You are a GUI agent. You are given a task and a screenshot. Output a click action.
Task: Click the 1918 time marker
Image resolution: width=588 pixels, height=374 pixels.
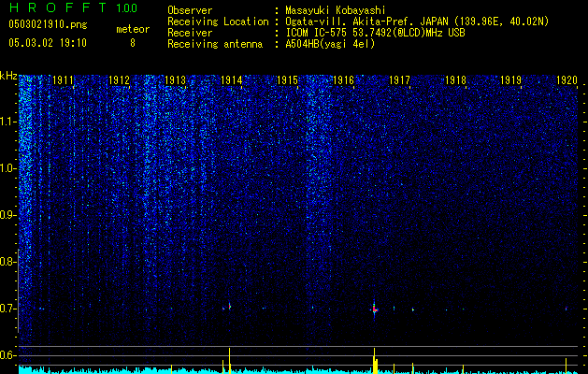coord(455,80)
